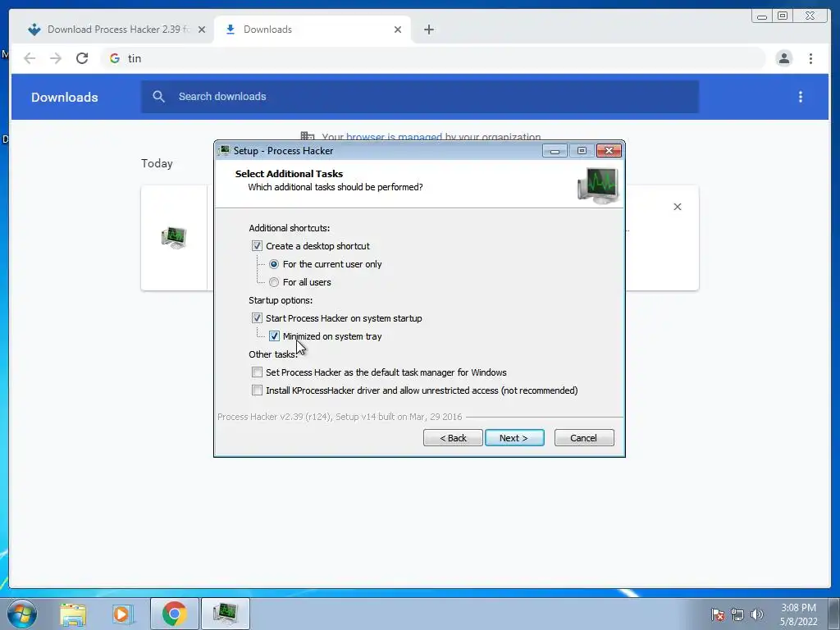Click the Downloads page heading

[64, 97]
